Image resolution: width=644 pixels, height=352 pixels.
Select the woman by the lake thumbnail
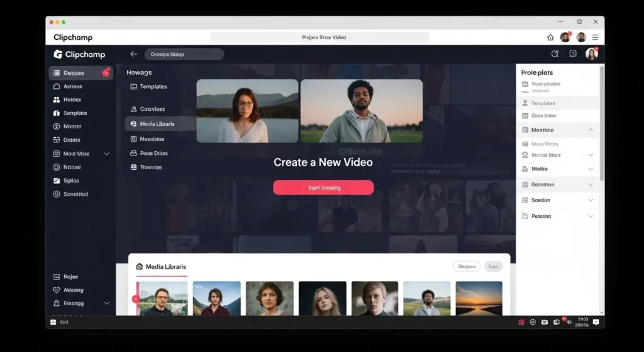coord(247,111)
